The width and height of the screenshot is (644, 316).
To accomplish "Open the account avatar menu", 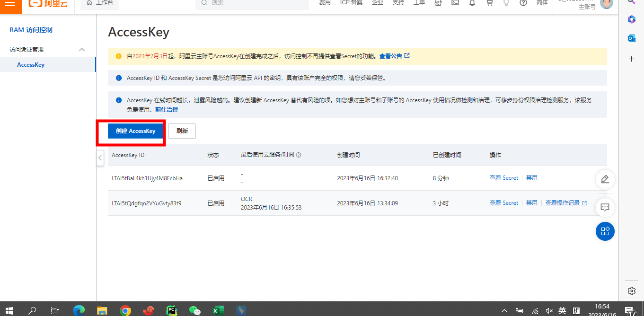I will (x=607, y=4).
